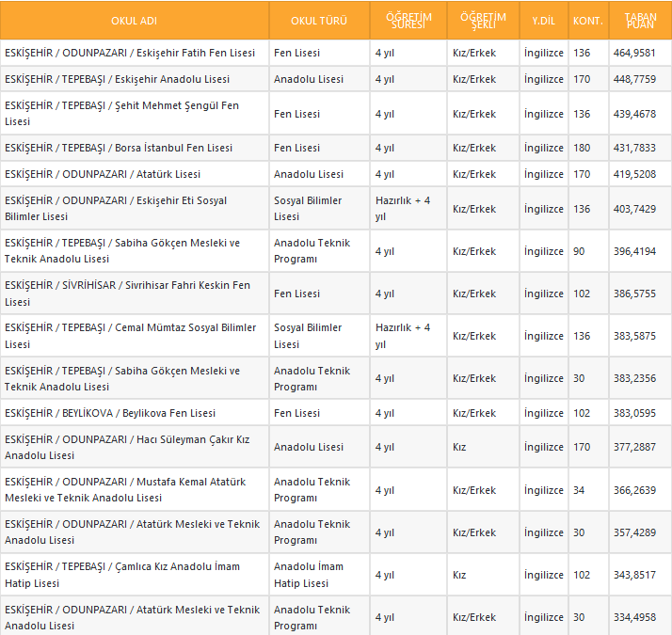Sort by the TABAN PUAN header
This screenshot has height=635, width=672.
pyautogui.click(x=640, y=21)
